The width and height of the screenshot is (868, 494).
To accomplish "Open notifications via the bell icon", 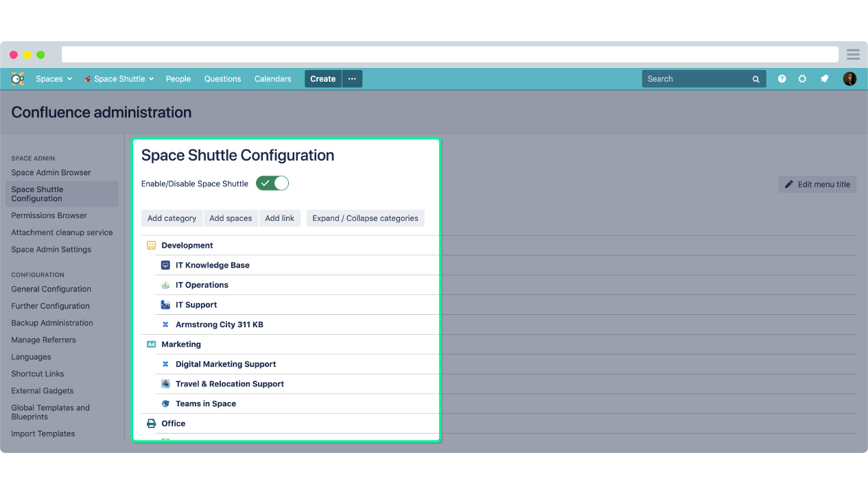I will (824, 78).
